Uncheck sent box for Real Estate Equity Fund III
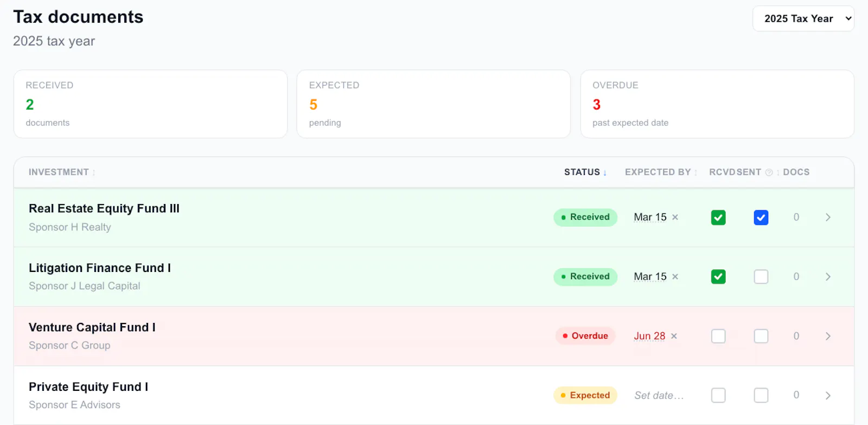Screen dimensions: 868x425 [761, 218]
